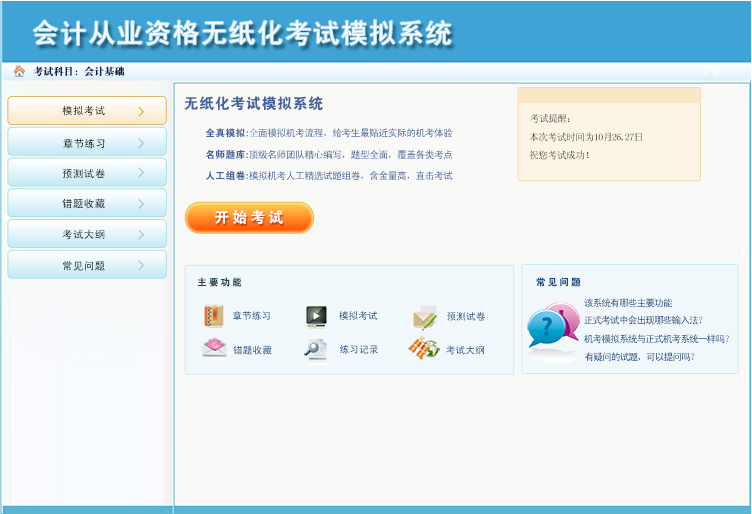Click the 模拟考试 monitor icon
Viewport: 752px width, 514px height.
click(316, 316)
